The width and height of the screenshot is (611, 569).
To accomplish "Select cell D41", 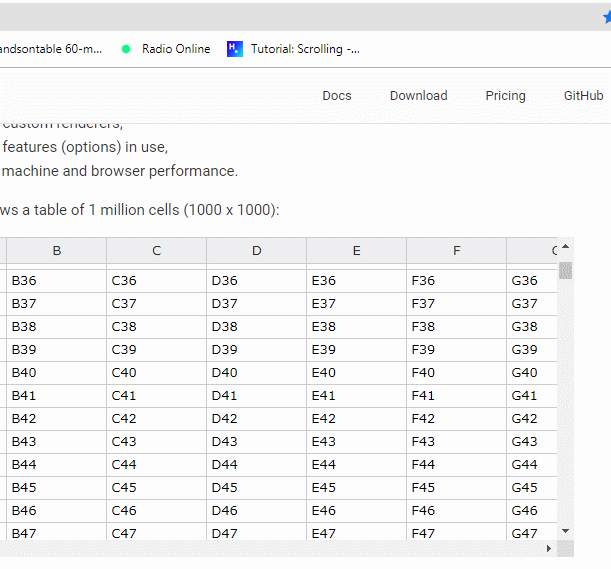I will 256,396.
